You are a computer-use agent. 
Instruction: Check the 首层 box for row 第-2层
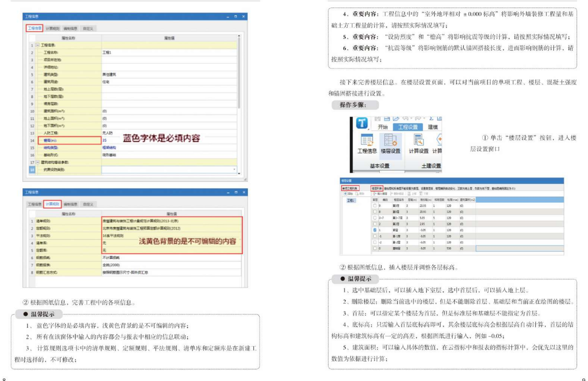point(375,242)
